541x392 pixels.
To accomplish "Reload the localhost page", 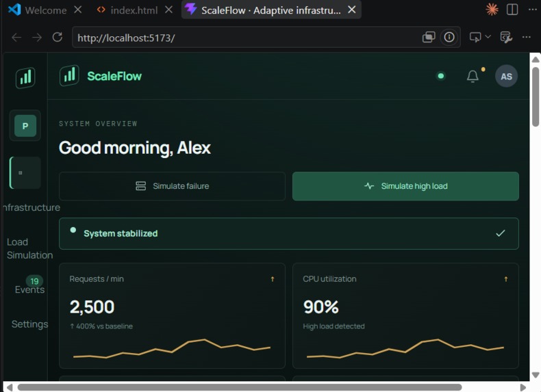I will [58, 37].
